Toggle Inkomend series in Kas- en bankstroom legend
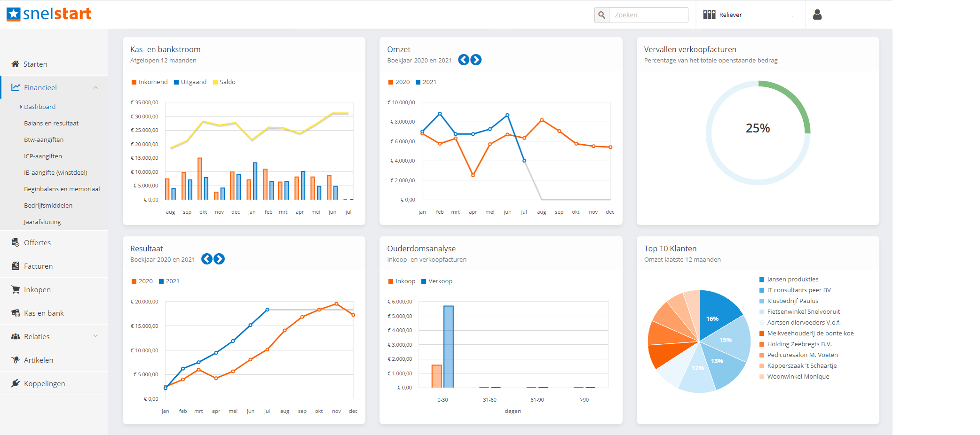The height and width of the screenshot is (435, 980). coord(150,82)
